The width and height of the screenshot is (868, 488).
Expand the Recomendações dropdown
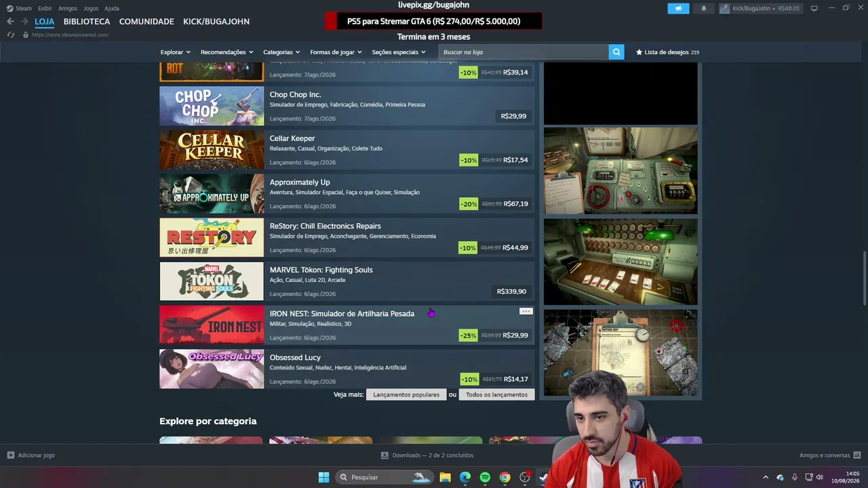click(x=226, y=52)
